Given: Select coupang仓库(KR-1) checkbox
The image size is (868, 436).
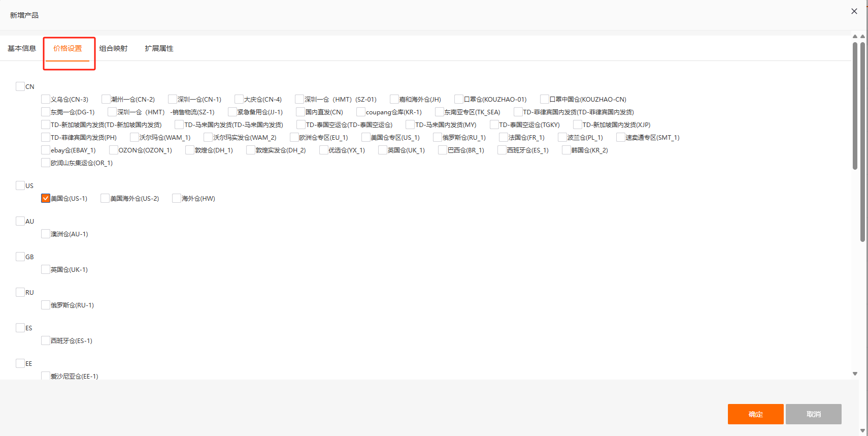Looking at the screenshot, I should click(361, 112).
